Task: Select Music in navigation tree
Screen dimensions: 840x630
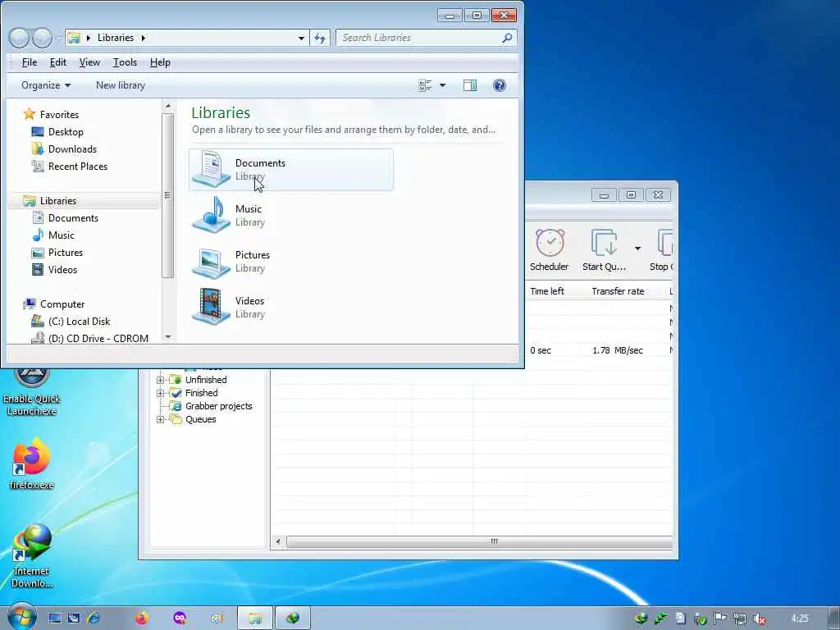Action: [53, 235]
